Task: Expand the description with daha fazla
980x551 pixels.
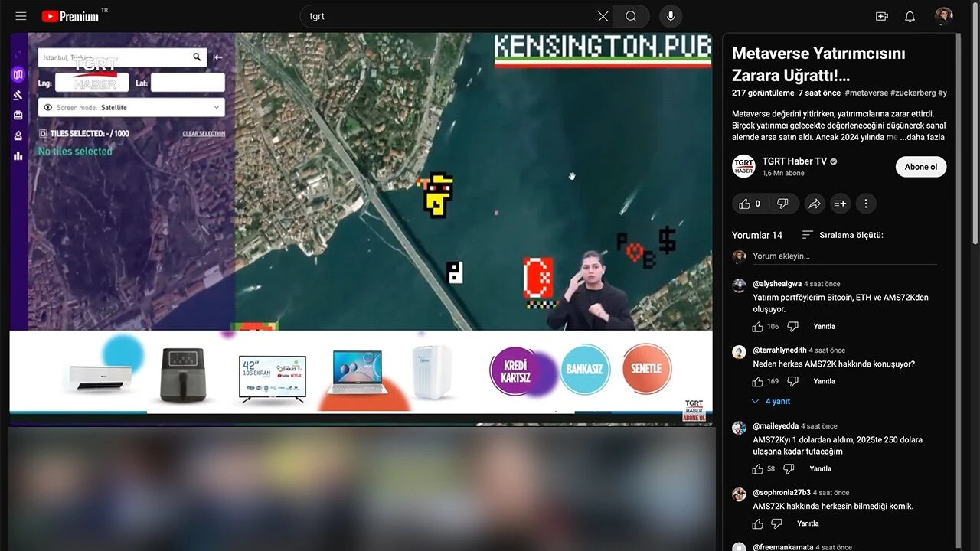Action: pos(922,137)
